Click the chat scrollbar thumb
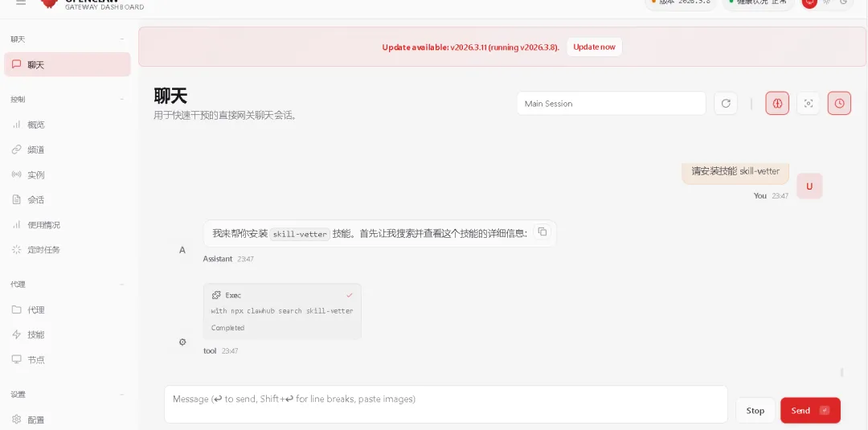The height and width of the screenshot is (430, 868). (842, 372)
